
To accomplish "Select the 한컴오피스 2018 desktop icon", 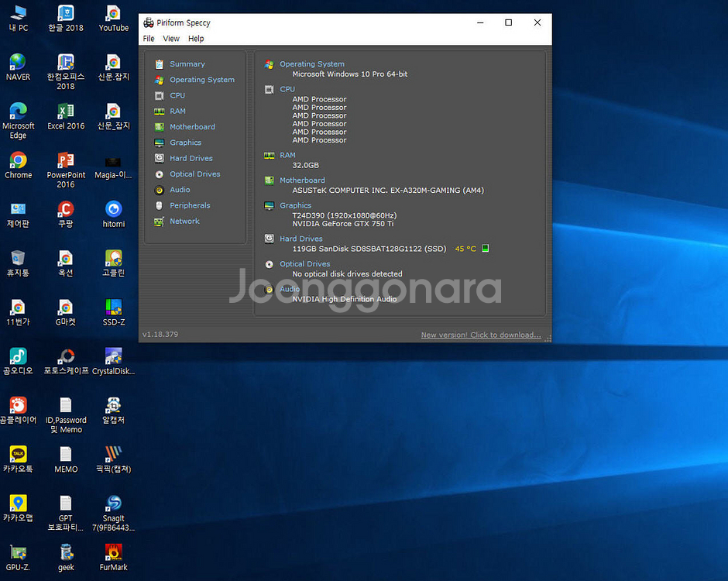I will [x=66, y=72].
